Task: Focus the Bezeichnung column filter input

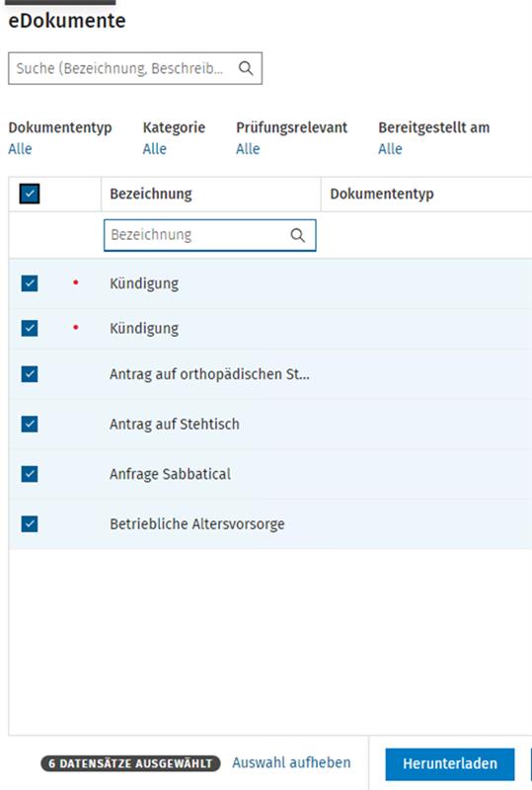Action: click(x=210, y=235)
